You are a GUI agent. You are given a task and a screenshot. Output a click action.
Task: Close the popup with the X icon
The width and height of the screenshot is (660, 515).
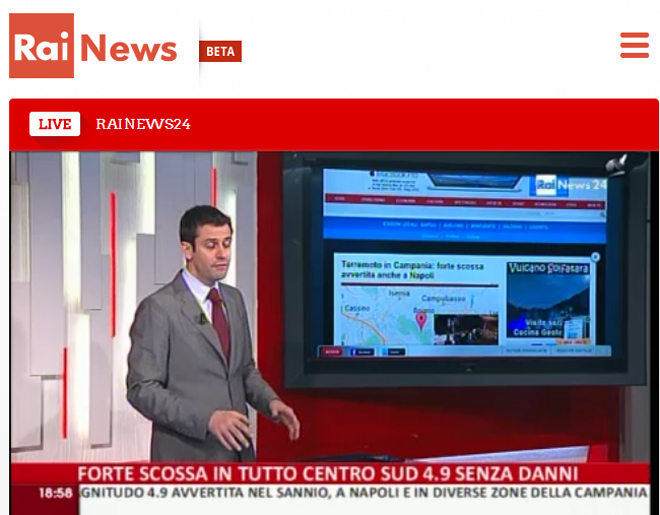tap(595, 257)
